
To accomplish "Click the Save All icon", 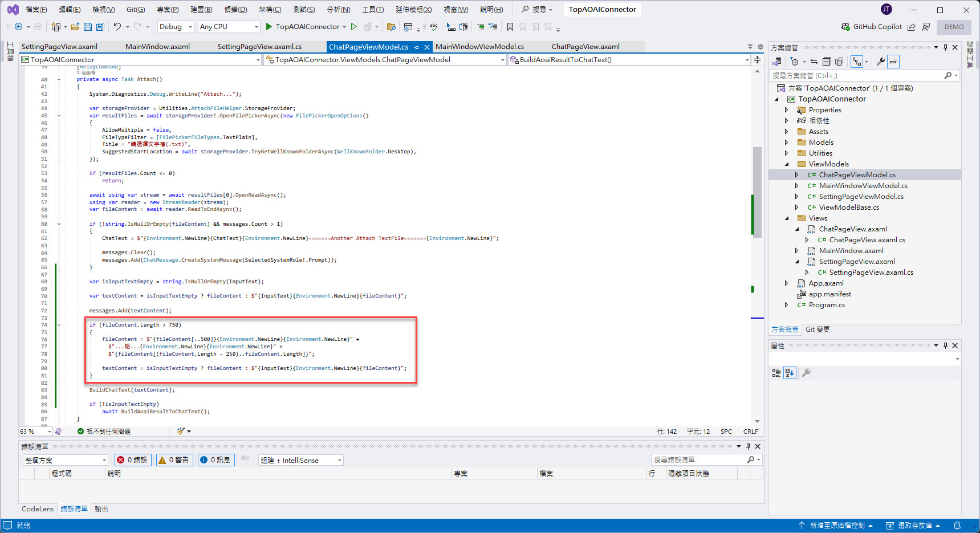I will point(100,27).
